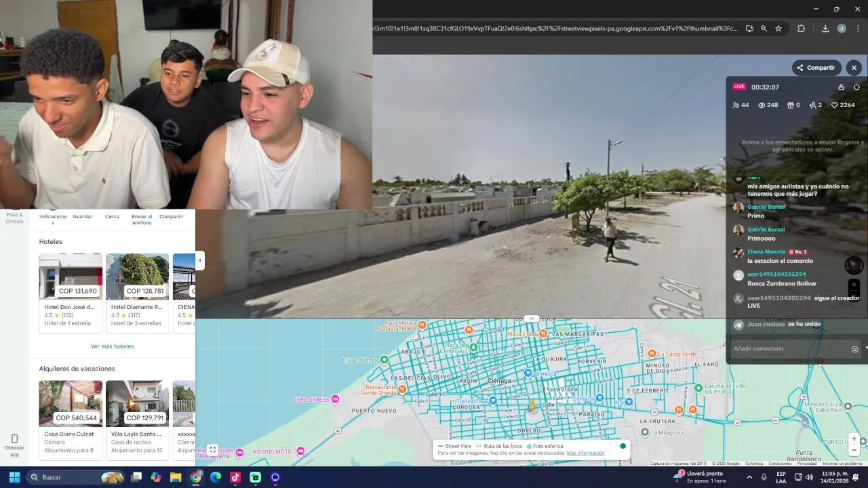Click the eye views counter showing 248

click(x=762, y=105)
